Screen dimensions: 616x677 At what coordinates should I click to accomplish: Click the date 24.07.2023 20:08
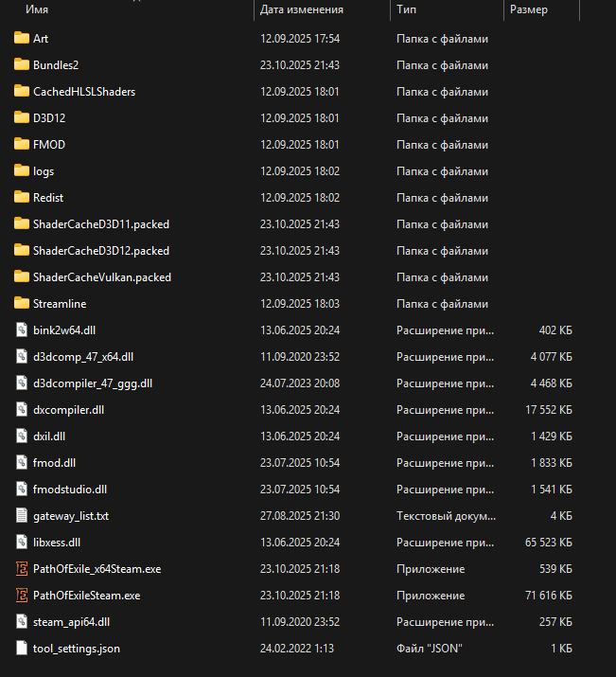click(300, 383)
